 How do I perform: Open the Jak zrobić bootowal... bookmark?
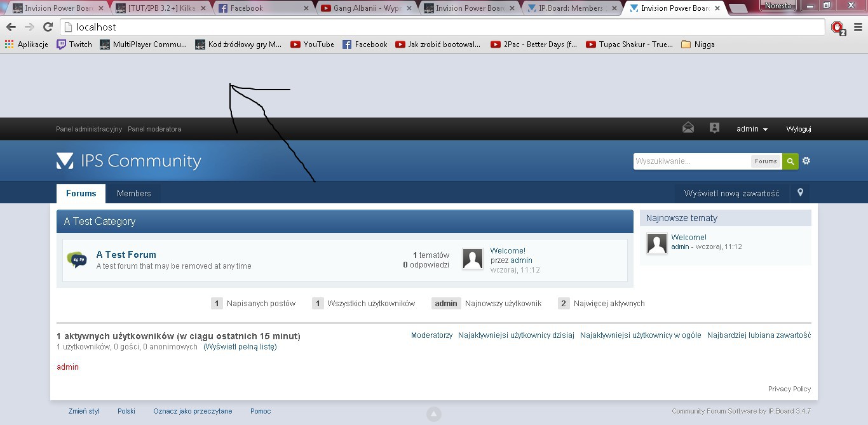click(438, 44)
